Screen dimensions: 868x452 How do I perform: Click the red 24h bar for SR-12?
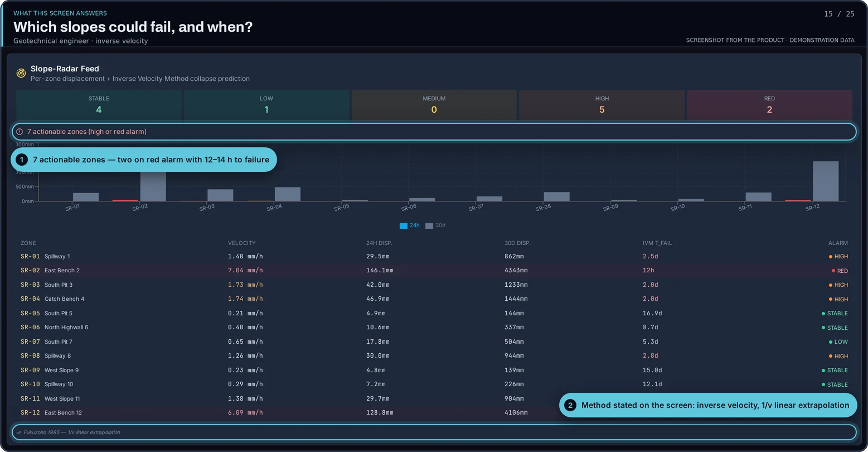(798, 200)
